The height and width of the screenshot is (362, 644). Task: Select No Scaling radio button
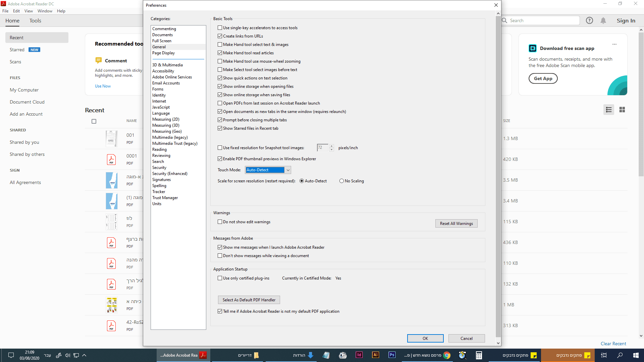coord(341,181)
